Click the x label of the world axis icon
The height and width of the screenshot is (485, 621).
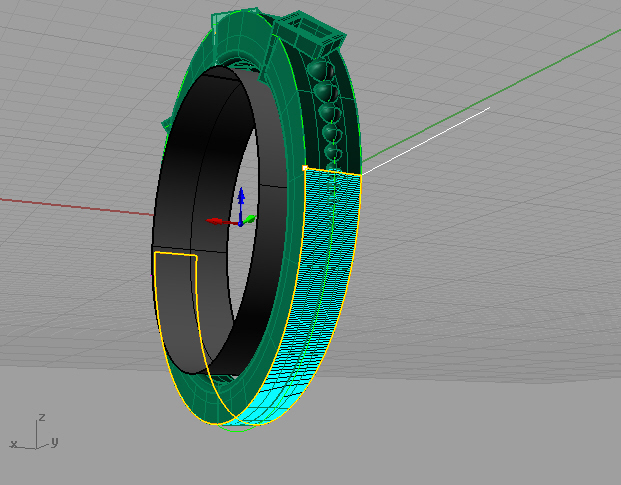point(13,442)
